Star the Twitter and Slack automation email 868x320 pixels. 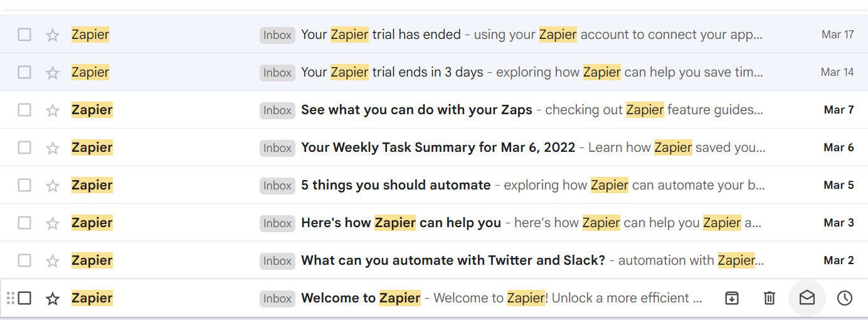click(53, 261)
